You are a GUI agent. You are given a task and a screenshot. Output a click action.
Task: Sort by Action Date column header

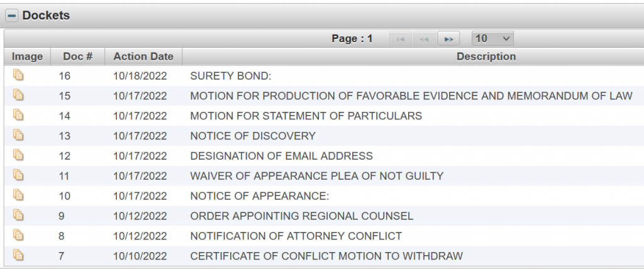[x=143, y=57]
